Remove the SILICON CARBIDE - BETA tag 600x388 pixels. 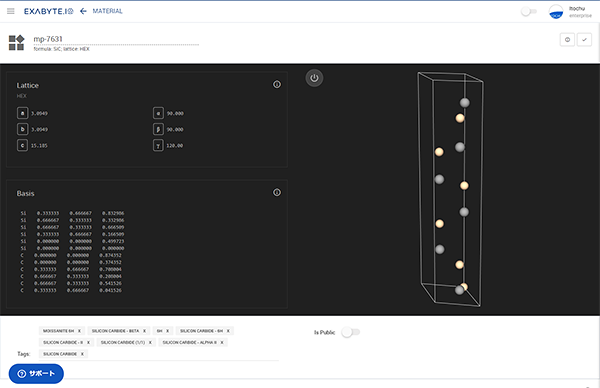144,331
